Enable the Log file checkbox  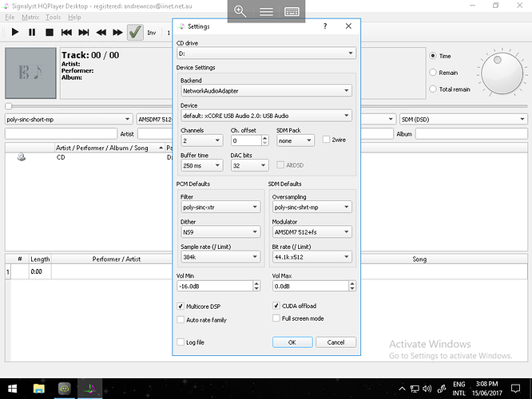click(x=181, y=342)
